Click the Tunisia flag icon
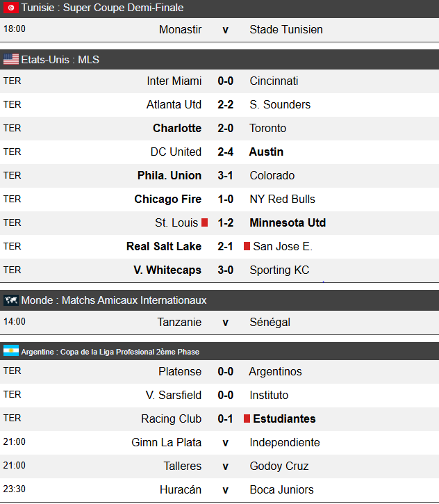This screenshot has width=439, height=504. click(x=11, y=8)
